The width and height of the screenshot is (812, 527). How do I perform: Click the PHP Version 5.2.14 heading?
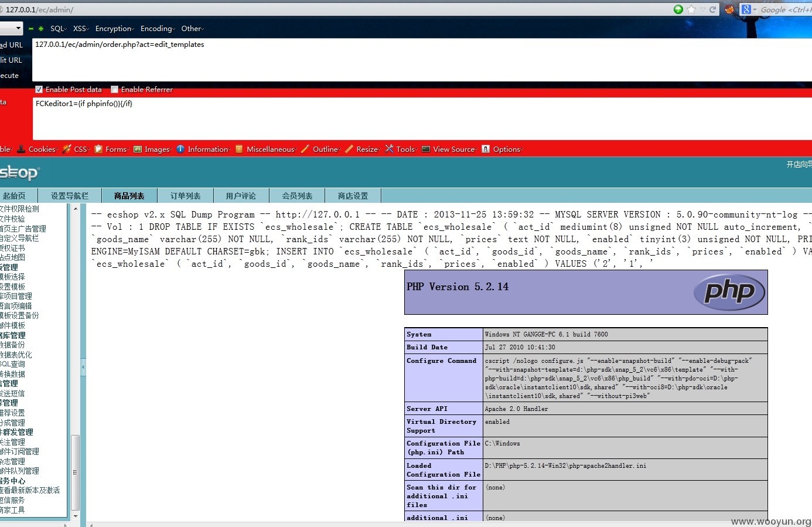[x=458, y=287]
